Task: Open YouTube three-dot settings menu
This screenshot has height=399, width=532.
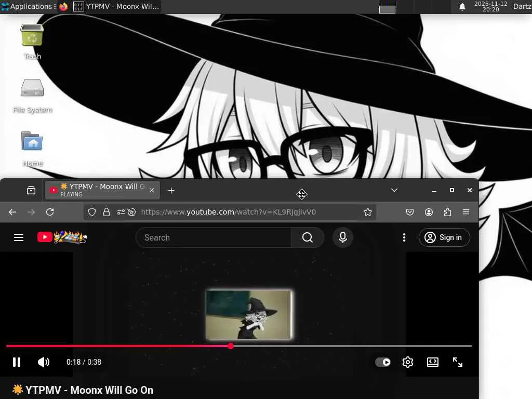Action: (x=404, y=237)
